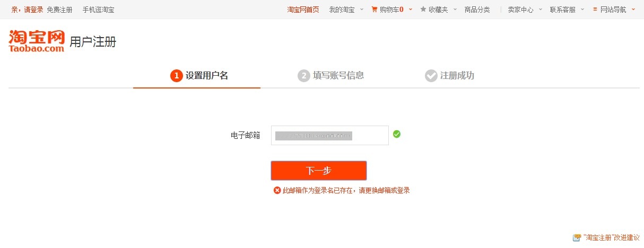
Task: Click the step 3 checkmark circle
Action: tap(431, 76)
